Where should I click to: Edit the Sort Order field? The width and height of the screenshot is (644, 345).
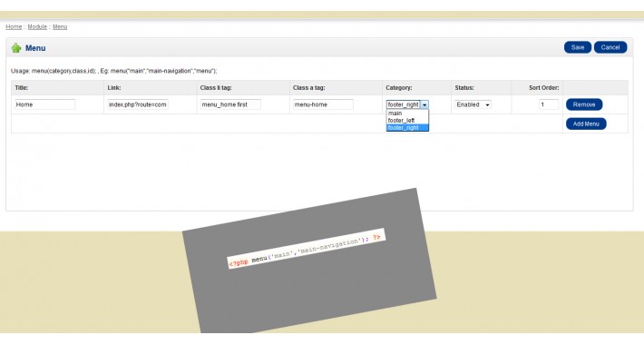click(548, 104)
